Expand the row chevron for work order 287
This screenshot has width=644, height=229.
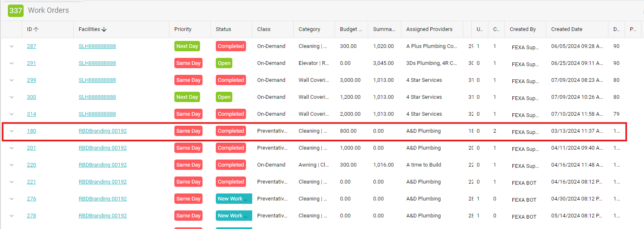[x=12, y=46]
